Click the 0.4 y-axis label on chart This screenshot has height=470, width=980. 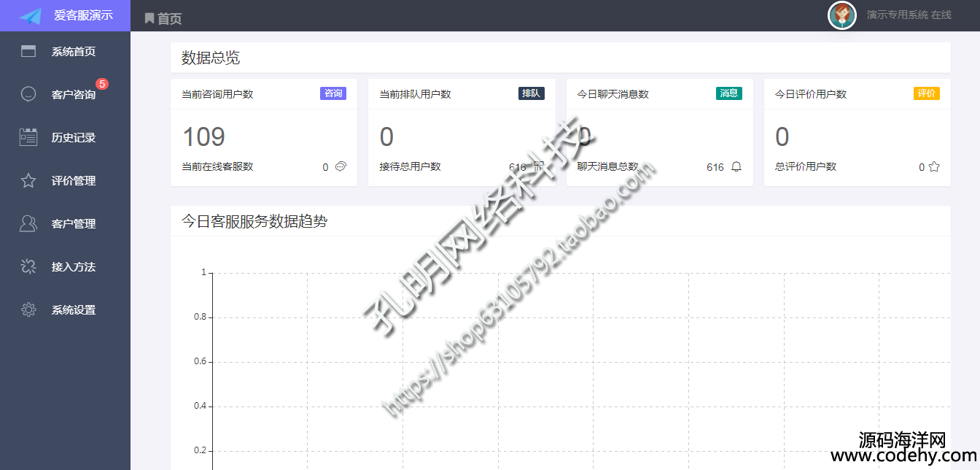tap(199, 407)
